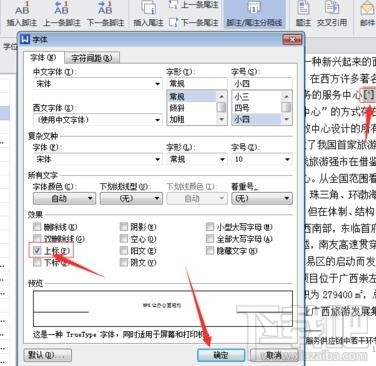
Task: Cancel with the 取消 button
Action: click(x=274, y=355)
